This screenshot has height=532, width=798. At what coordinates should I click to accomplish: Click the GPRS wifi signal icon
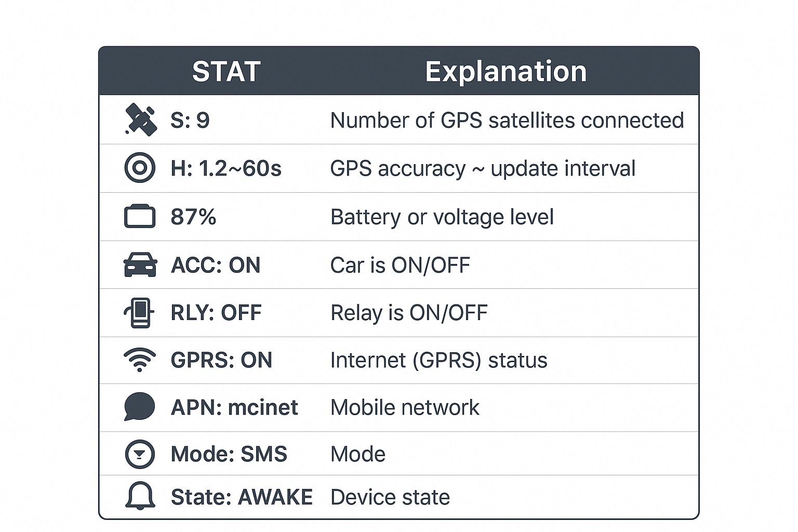(x=140, y=360)
